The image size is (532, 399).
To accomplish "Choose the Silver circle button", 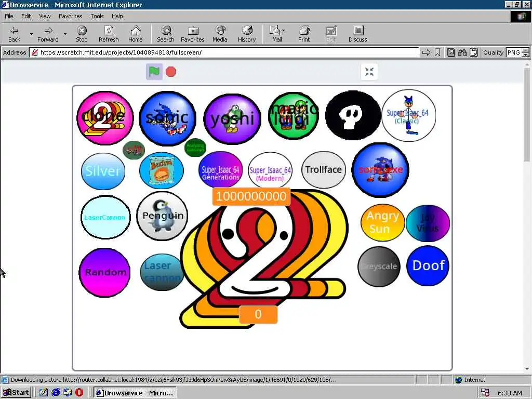I will click(103, 171).
